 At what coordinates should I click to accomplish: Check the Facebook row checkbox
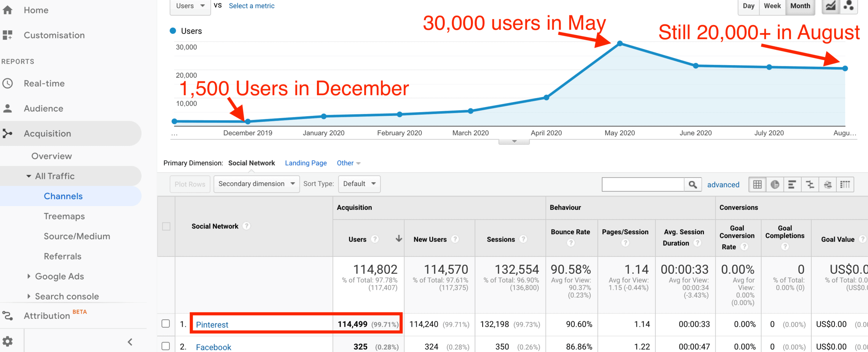point(166,346)
